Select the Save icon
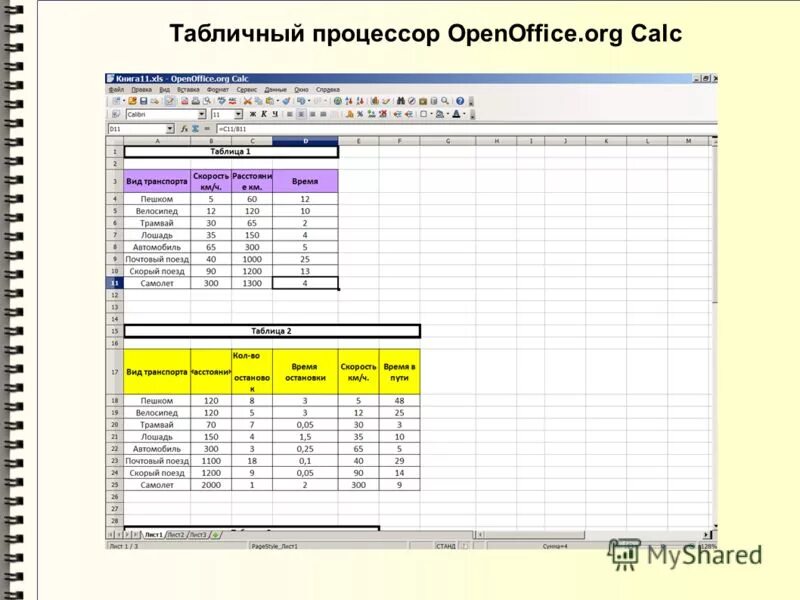800x600 pixels. pos(143,100)
